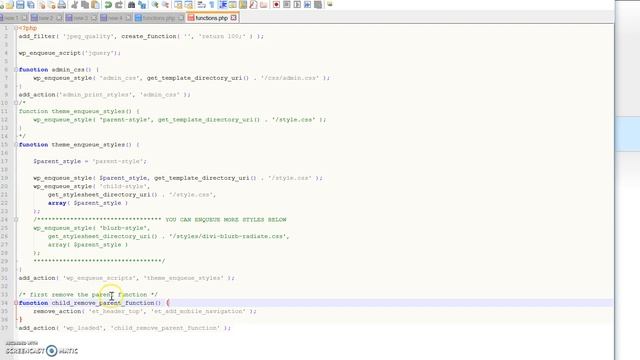
Task: Click the add_filter jpeg_quality line
Action: pyautogui.click(x=141, y=36)
